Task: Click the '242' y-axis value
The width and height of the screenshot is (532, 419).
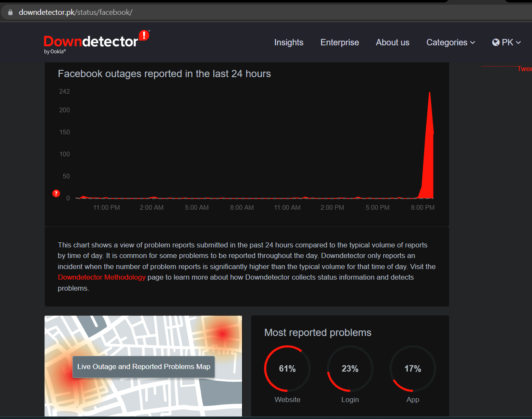Action: coord(64,92)
